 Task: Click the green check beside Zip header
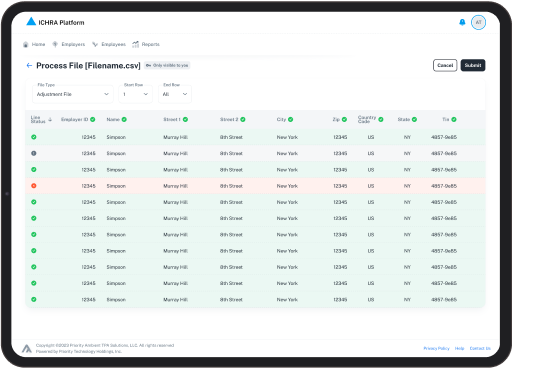point(344,120)
